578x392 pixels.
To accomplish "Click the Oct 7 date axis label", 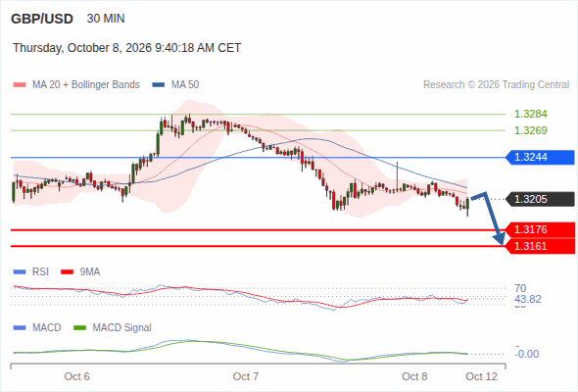I will pyautogui.click(x=246, y=376).
